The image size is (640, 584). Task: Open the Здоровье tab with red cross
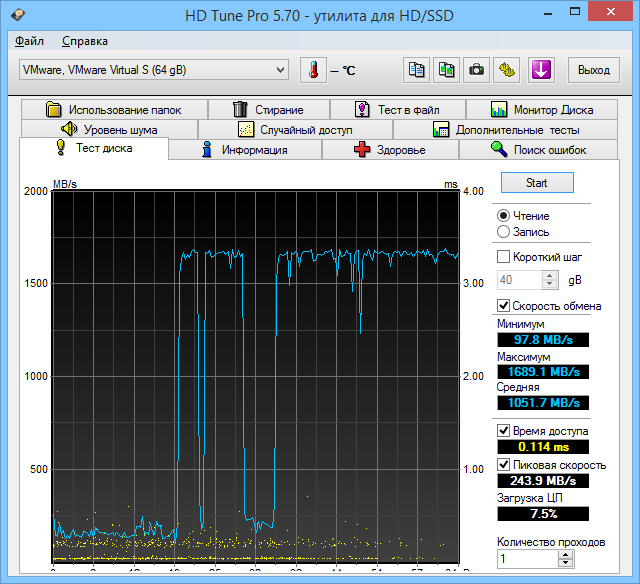point(390,150)
